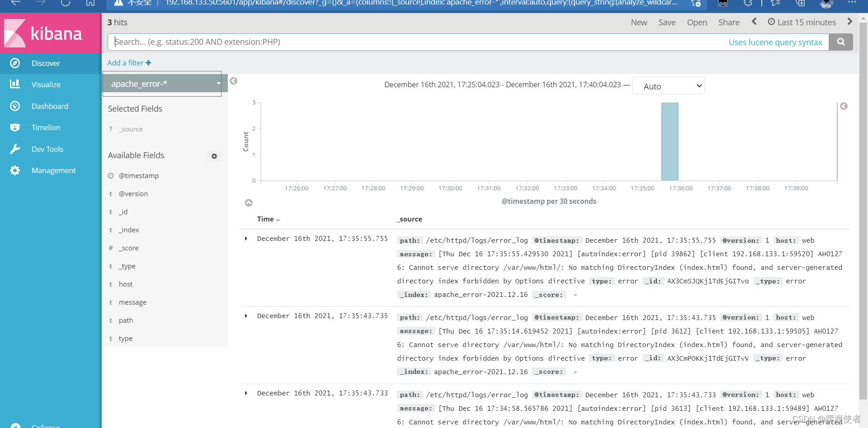
Task: Open the Visualize section
Action: tap(51, 85)
